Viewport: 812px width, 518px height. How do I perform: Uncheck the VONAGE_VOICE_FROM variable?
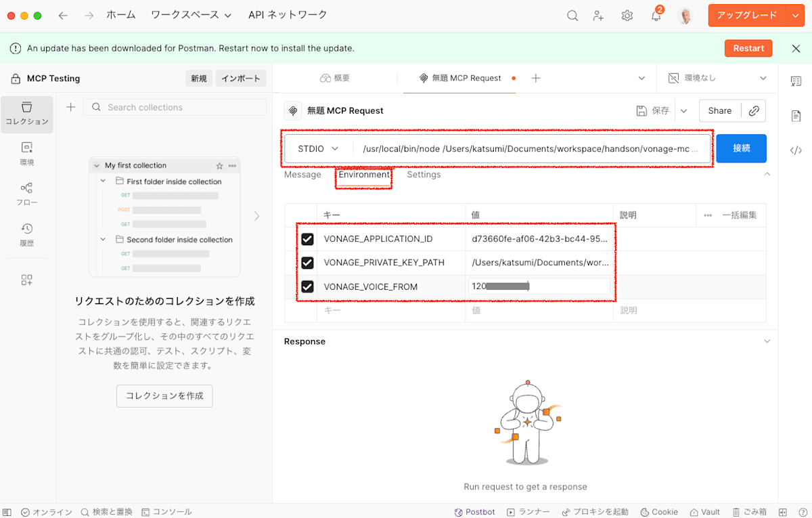[x=307, y=287]
